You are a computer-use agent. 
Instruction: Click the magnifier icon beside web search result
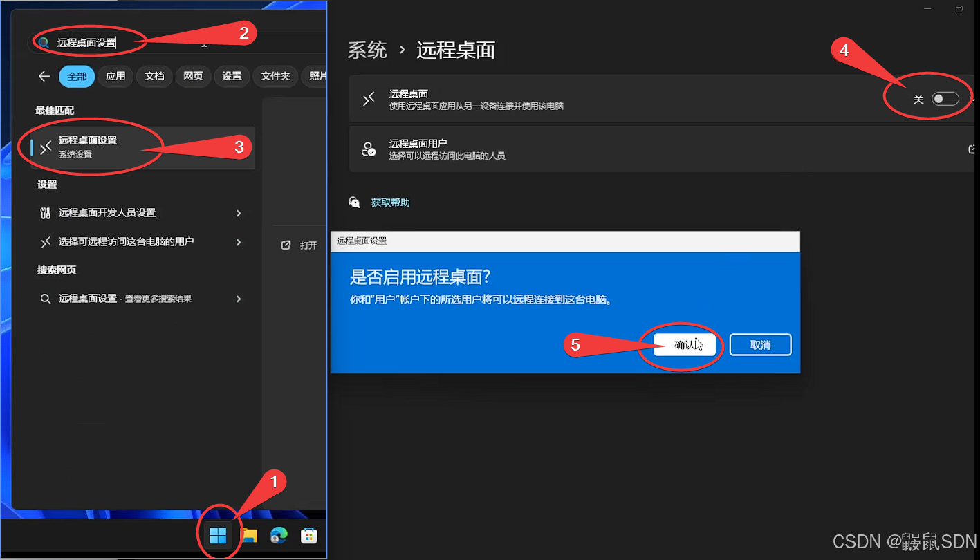pyautogui.click(x=46, y=299)
